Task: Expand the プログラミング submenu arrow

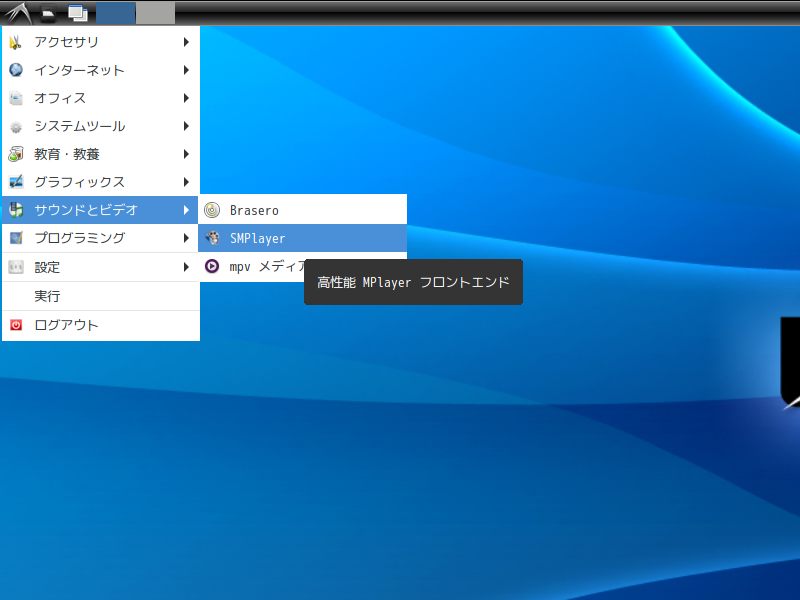Action: tap(186, 238)
